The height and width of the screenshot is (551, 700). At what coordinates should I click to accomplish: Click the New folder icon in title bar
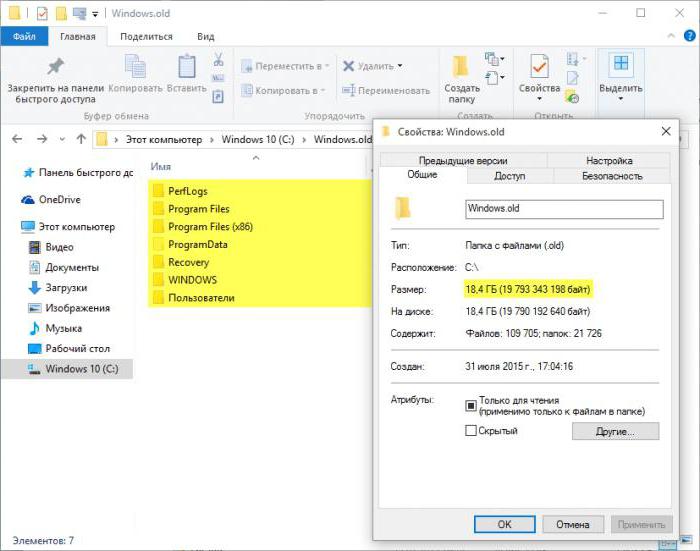click(x=61, y=13)
